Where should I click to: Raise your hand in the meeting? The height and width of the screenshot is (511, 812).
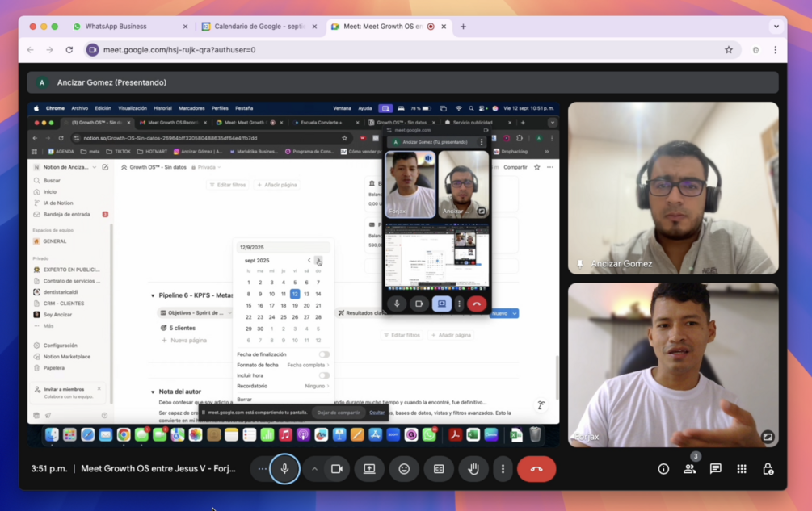(x=473, y=469)
